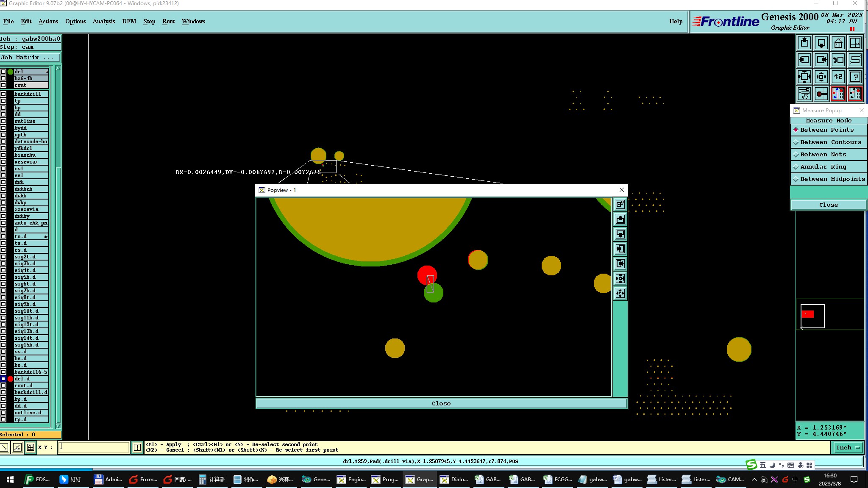Toggle the checkbox next to outline layer
Screen dimensions: 868x488
3,121
